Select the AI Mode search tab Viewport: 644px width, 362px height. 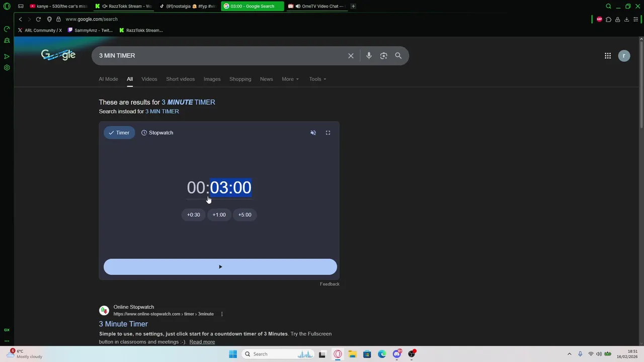click(108, 79)
